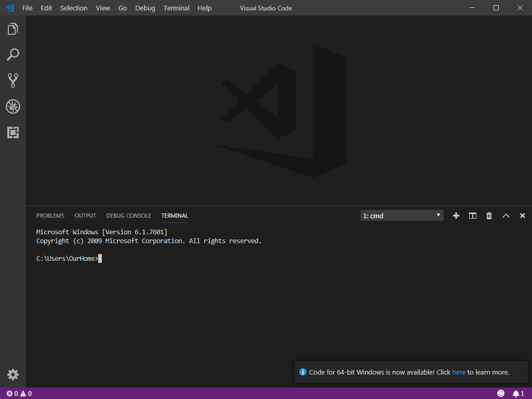Split the terminal pane

[x=472, y=216]
